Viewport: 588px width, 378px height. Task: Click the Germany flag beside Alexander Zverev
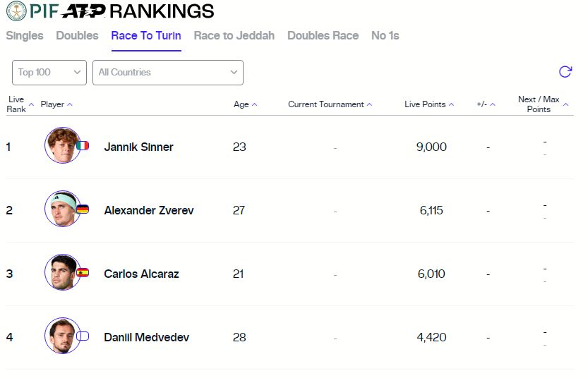point(83,209)
